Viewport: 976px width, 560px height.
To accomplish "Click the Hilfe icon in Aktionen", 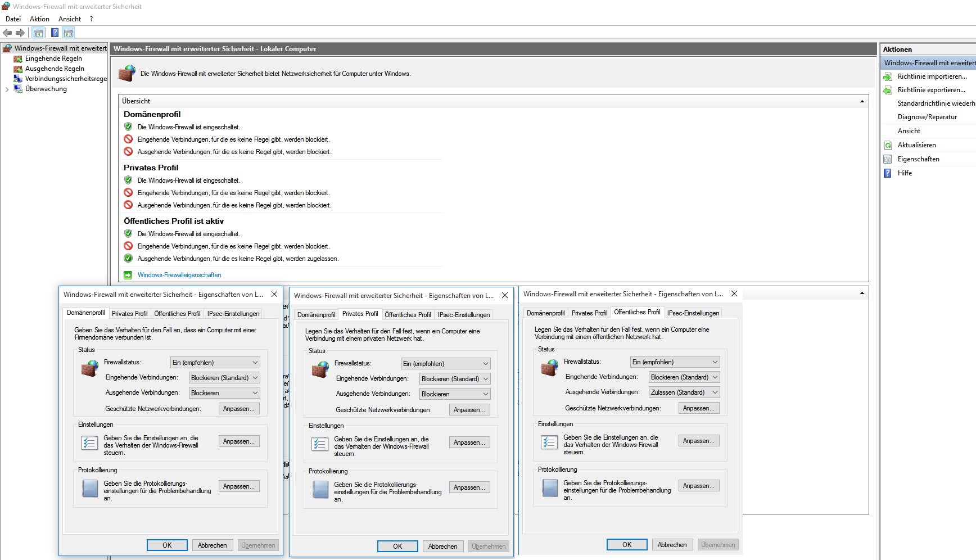I will coord(888,173).
